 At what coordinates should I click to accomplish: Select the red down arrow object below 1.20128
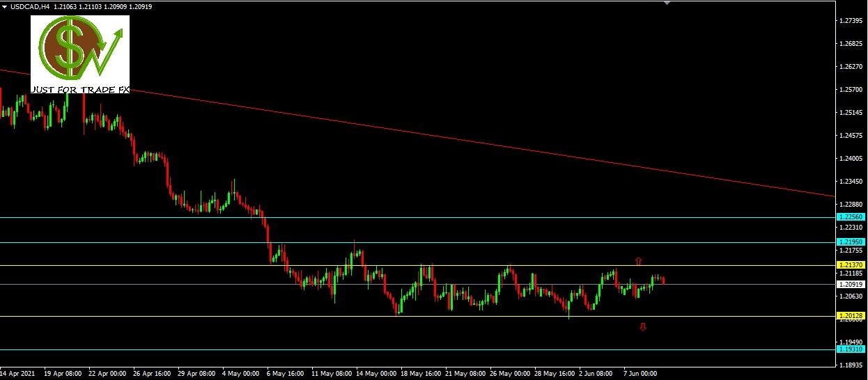(x=643, y=326)
